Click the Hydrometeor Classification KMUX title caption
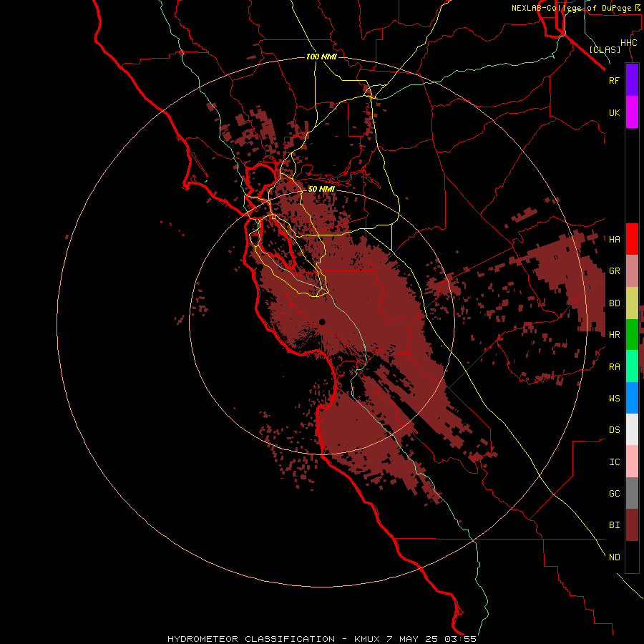 click(x=321, y=639)
